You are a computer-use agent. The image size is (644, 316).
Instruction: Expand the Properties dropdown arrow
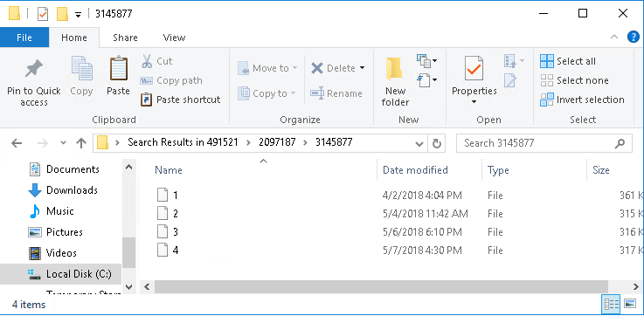(x=474, y=101)
